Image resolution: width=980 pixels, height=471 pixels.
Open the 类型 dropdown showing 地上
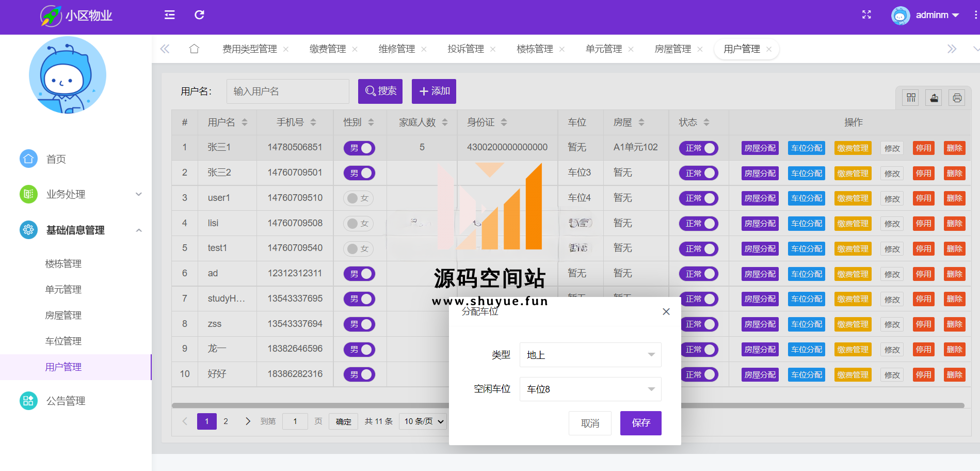click(x=590, y=355)
